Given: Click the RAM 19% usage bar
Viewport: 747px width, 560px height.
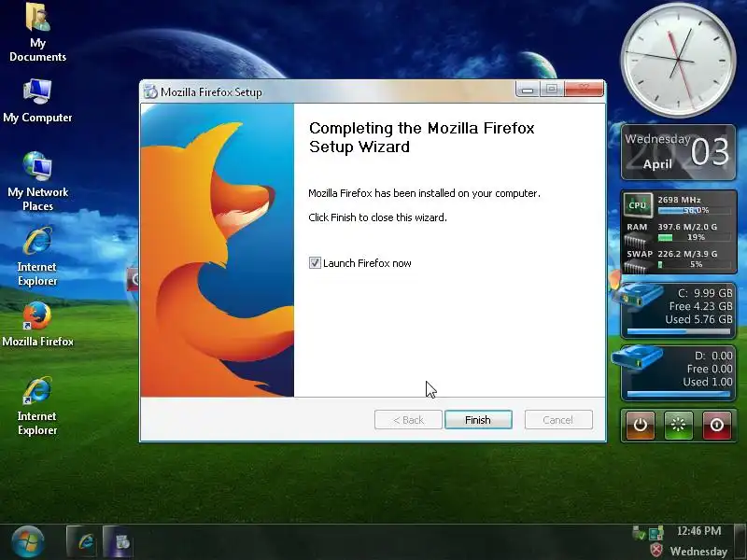Looking at the screenshot, I should click(694, 237).
